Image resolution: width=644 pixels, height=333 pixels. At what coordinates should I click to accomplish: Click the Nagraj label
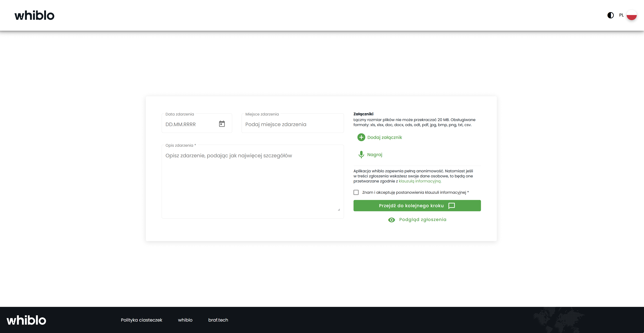(374, 154)
